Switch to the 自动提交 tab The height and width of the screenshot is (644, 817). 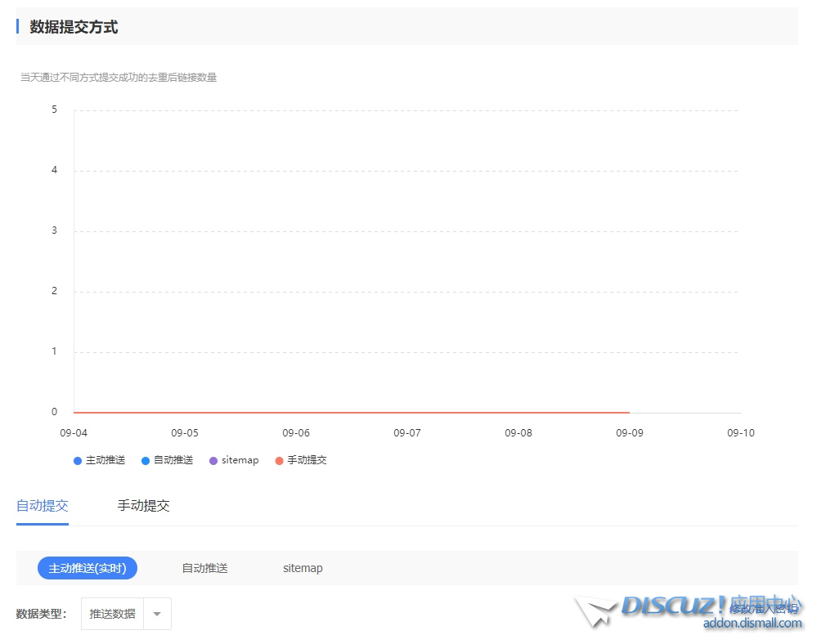tap(43, 505)
